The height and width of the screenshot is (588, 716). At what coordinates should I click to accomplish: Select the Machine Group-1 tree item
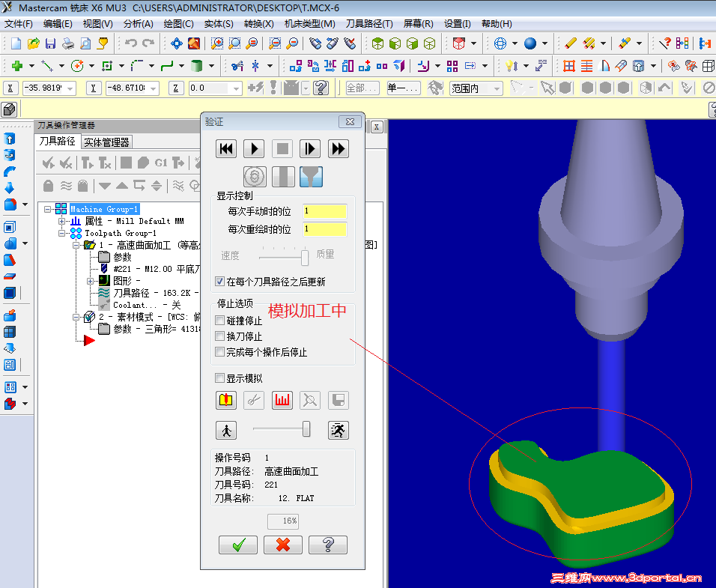104,209
